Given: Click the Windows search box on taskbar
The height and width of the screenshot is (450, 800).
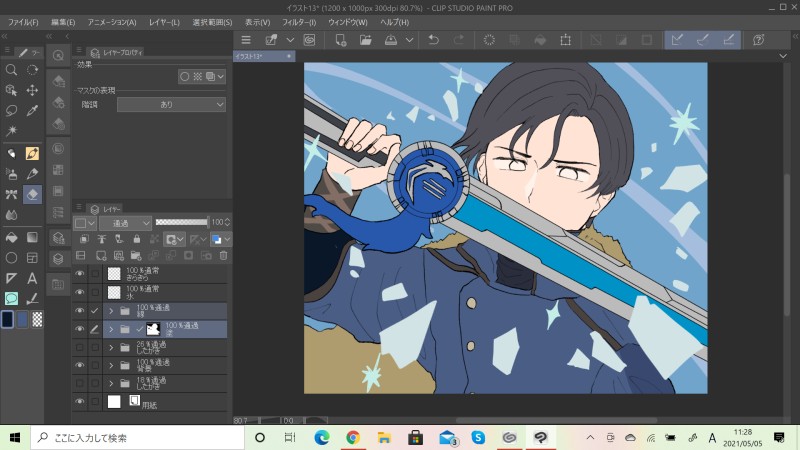Looking at the screenshot, I should click(138, 438).
